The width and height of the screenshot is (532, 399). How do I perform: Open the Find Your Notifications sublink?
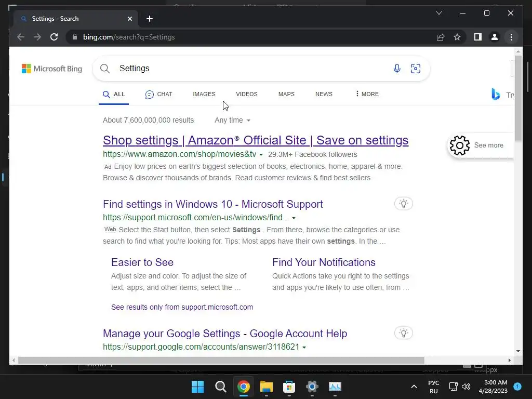(x=324, y=262)
